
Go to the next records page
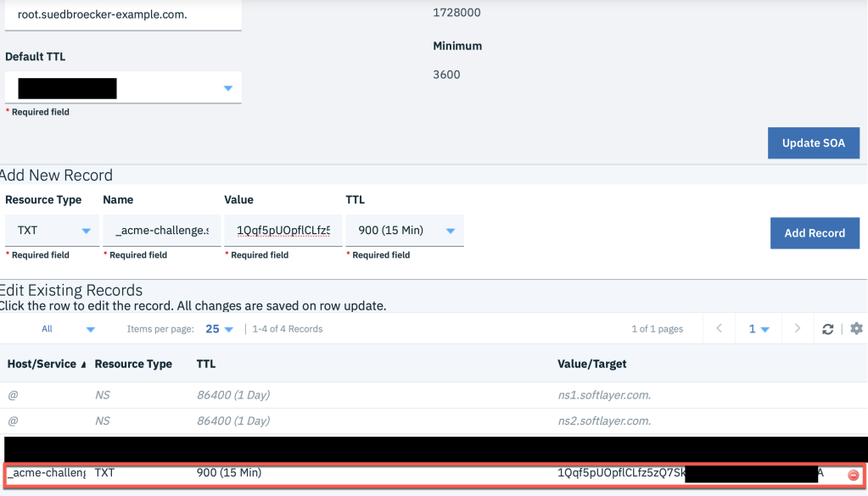pyautogui.click(x=797, y=329)
